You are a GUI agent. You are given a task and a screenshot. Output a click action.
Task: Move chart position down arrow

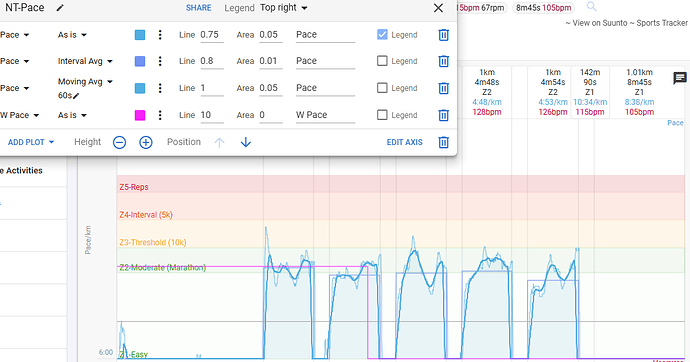tap(246, 142)
